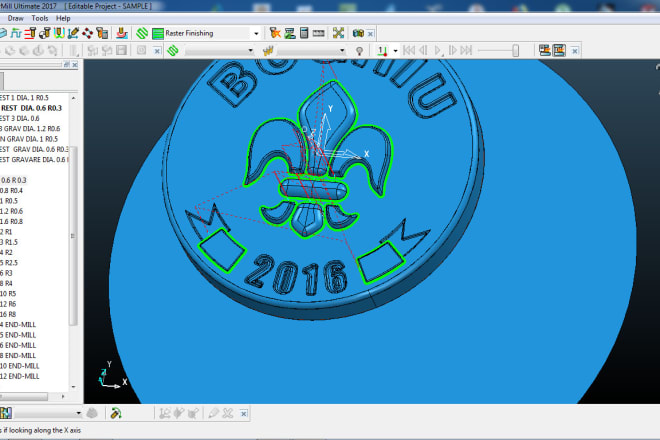This screenshot has height=440, width=660.
Task: Click the greyed save icon on ViewMill toolbar
Action: (122, 51)
